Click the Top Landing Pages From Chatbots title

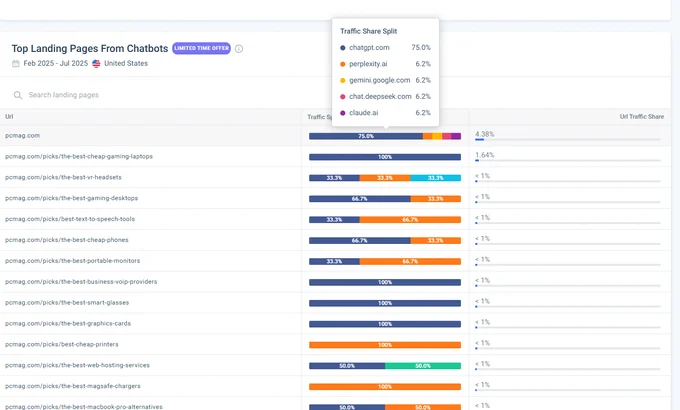pyautogui.click(x=90, y=48)
